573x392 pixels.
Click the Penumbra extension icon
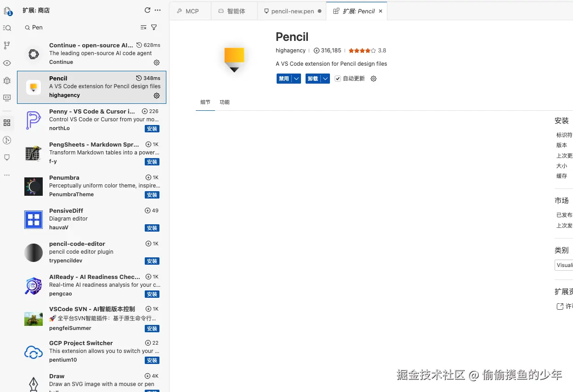click(34, 186)
